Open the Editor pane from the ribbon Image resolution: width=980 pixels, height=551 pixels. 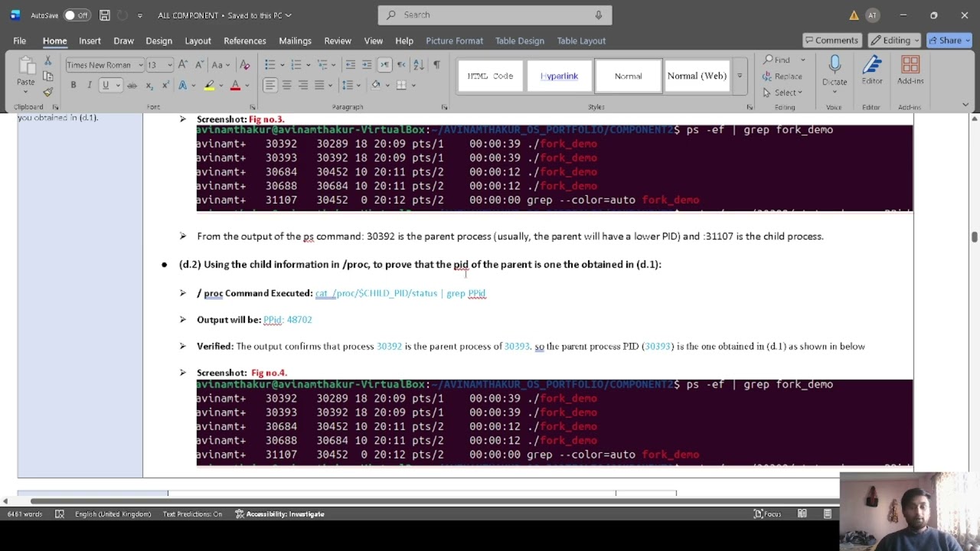coord(872,70)
